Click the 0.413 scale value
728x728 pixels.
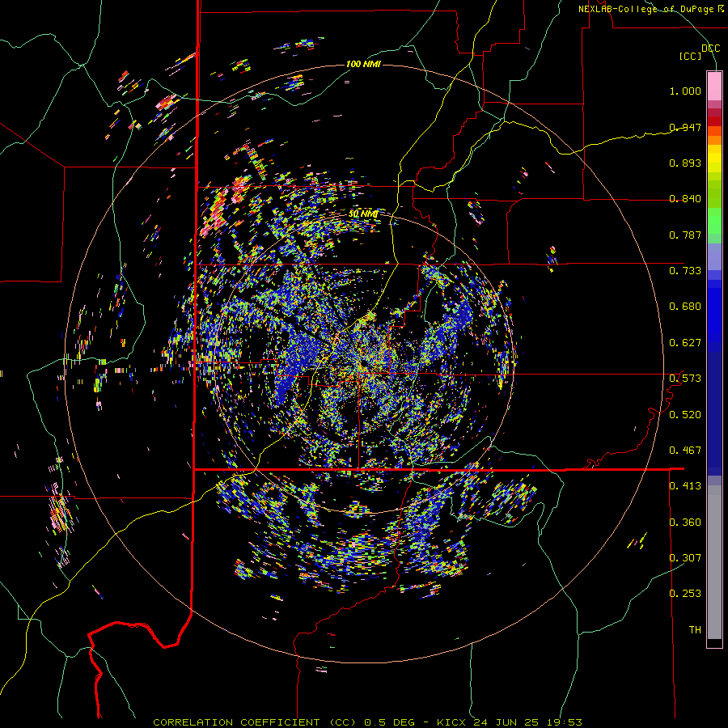(685, 486)
